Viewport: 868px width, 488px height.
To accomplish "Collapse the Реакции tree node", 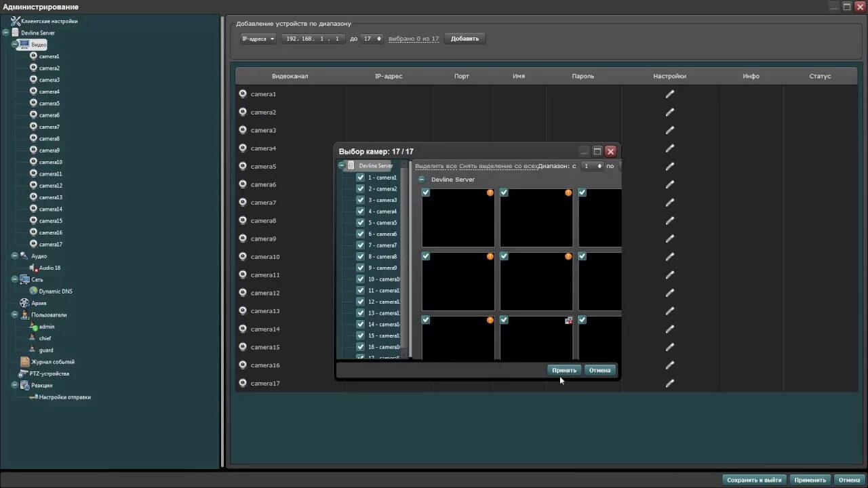I will 15,385.
